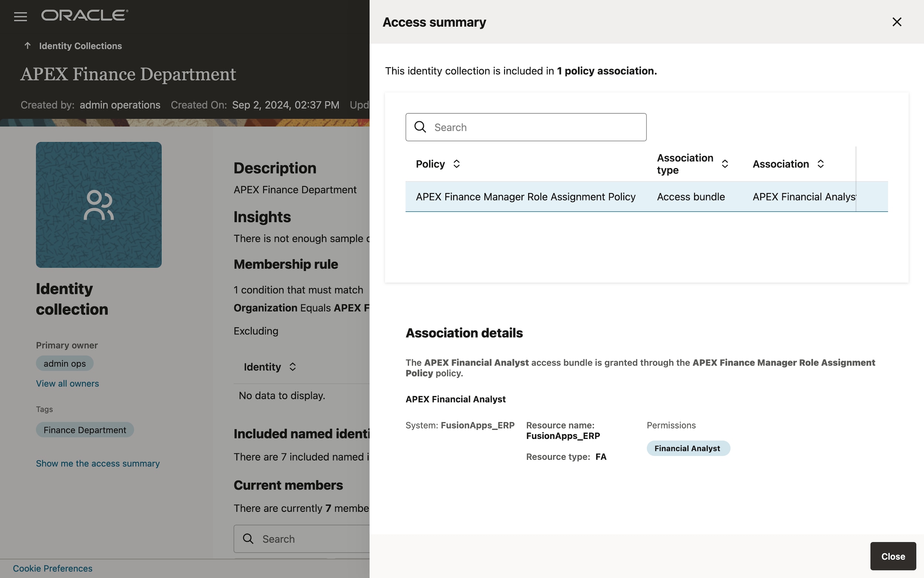Click the search magnifier under Current members
The image size is (924, 578).
pyautogui.click(x=248, y=539)
